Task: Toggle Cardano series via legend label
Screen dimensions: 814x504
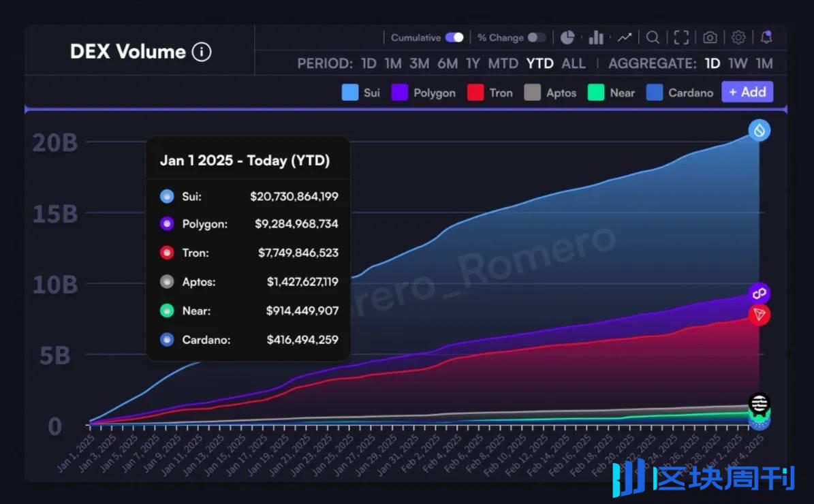Action: (x=691, y=93)
